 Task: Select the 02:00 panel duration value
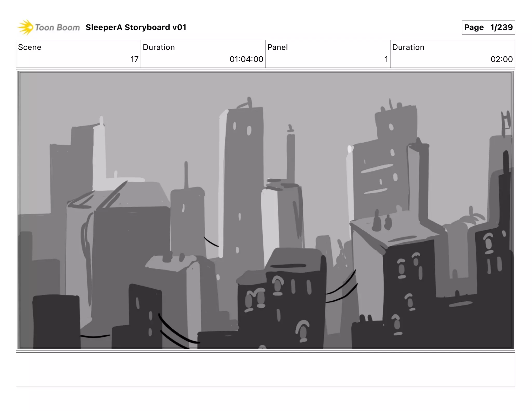click(501, 59)
